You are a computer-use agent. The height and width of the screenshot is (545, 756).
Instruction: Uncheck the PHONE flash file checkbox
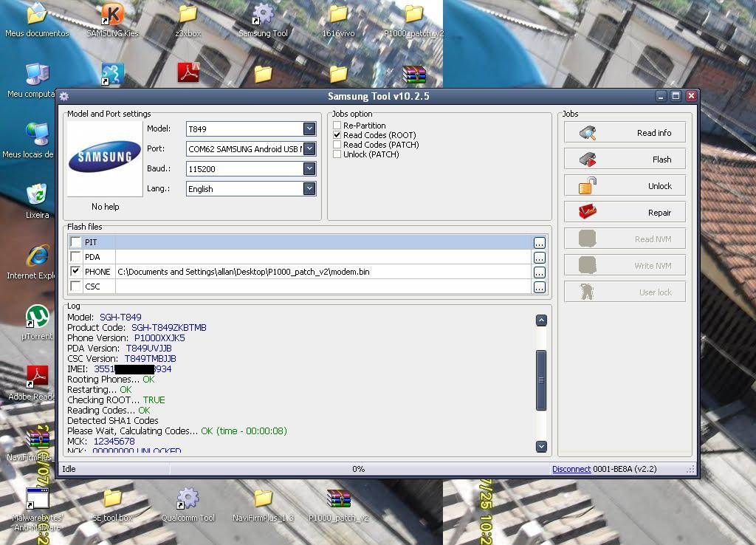(x=75, y=271)
